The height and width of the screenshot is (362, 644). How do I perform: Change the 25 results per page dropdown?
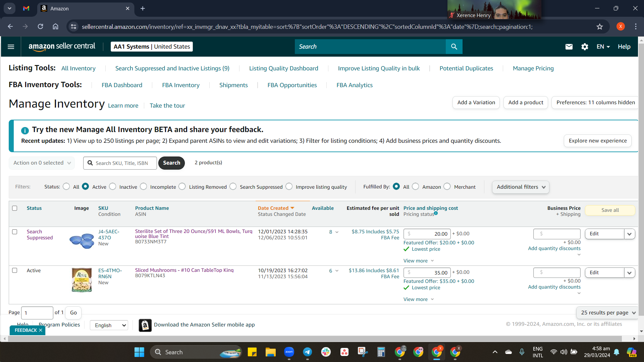click(x=607, y=313)
